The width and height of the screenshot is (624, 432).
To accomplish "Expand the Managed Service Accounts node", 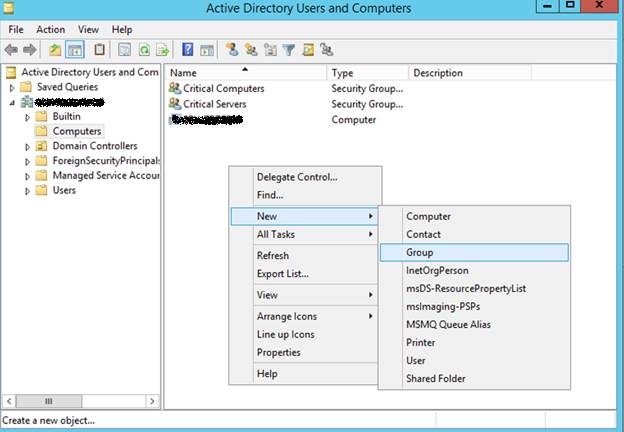I will pos(27,176).
